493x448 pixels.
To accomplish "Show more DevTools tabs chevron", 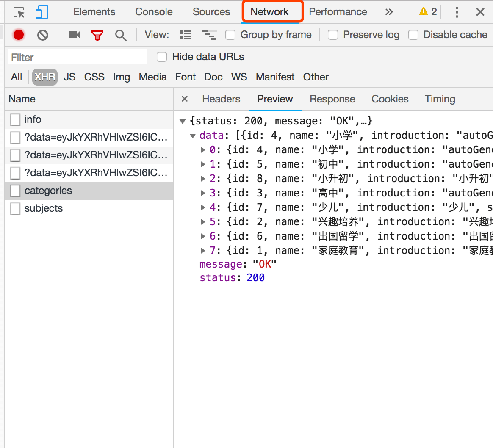I will (x=389, y=12).
